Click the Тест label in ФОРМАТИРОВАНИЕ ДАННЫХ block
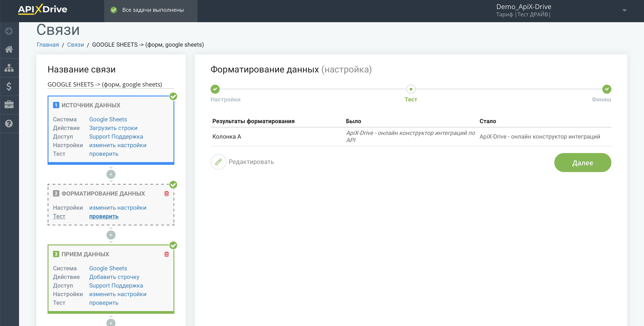Screen dimensions: 644x326 tap(59, 216)
